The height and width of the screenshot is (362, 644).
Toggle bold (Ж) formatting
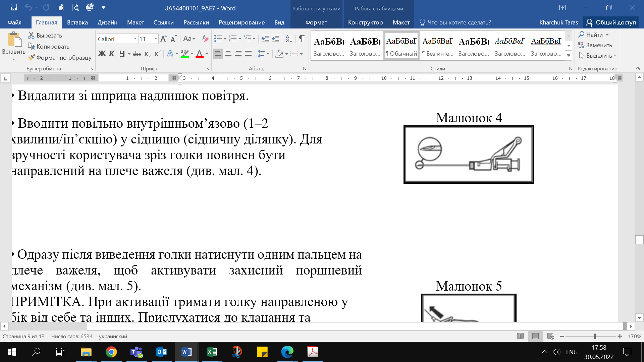[x=102, y=54]
